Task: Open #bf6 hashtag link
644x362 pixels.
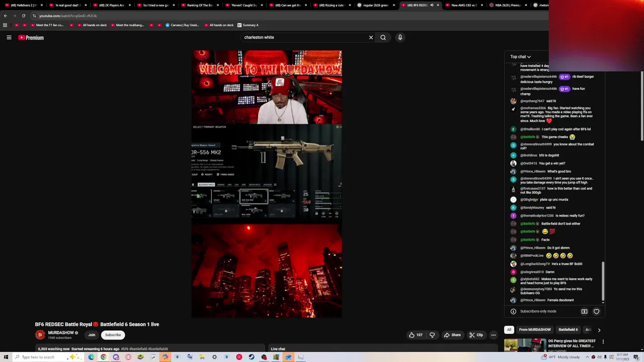Action: tap(124, 349)
